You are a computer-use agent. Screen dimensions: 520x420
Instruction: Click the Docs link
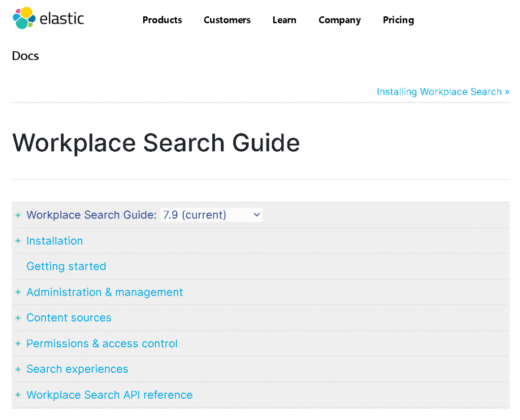[x=25, y=56]
